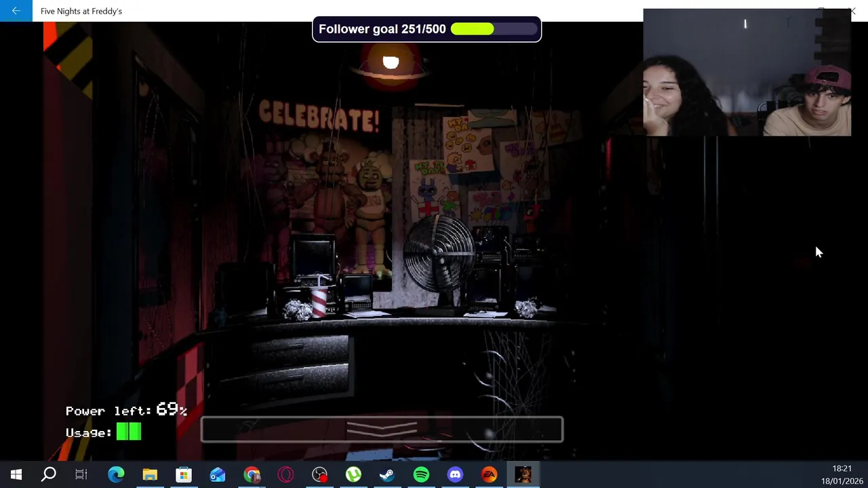The height and width of the screenshot is (488, 868).
Task: Click the fan on the desk
Action: coord(439,261)
